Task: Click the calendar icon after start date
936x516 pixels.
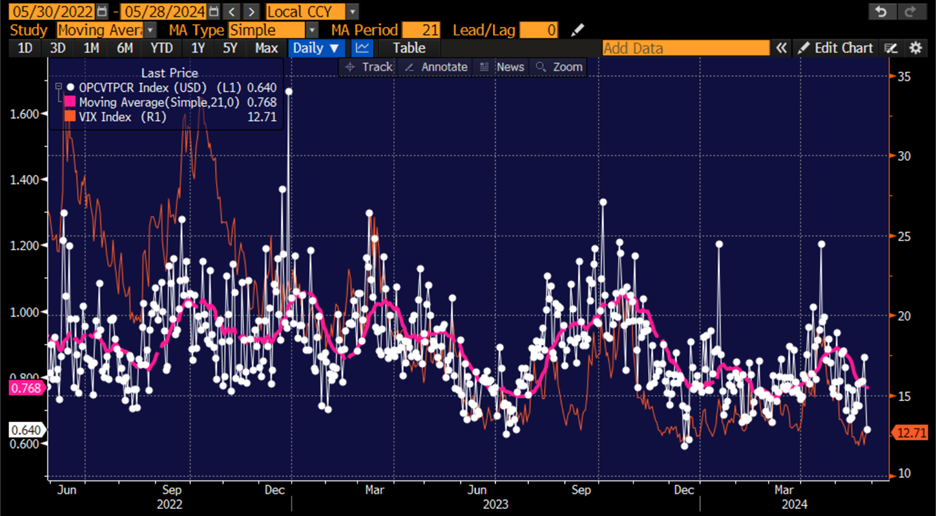Action: click(x=103, y=11)
